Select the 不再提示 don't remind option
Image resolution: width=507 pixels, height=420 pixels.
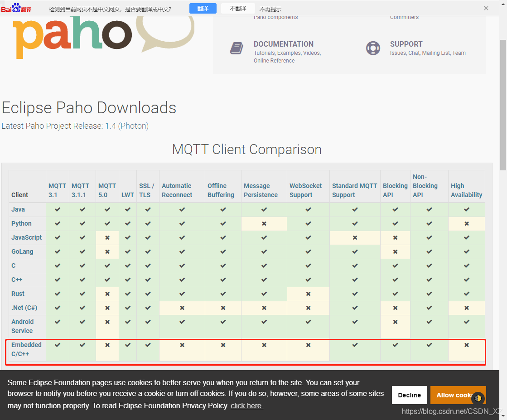pos(270,9)
